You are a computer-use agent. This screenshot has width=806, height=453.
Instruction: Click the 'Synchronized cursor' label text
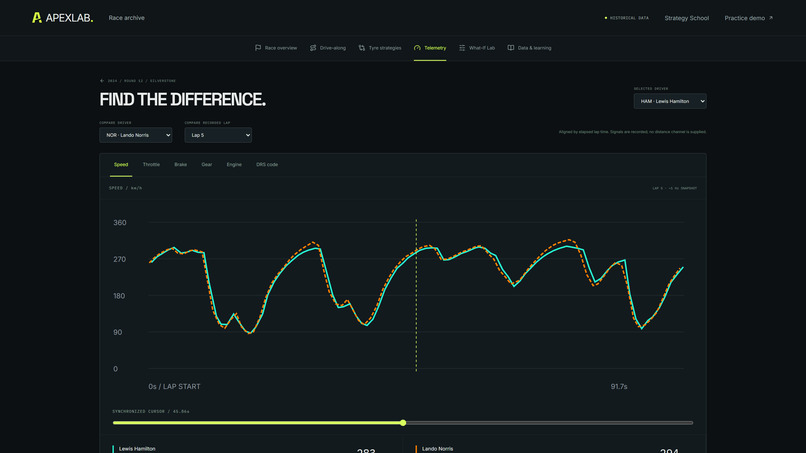click(151, 411)
